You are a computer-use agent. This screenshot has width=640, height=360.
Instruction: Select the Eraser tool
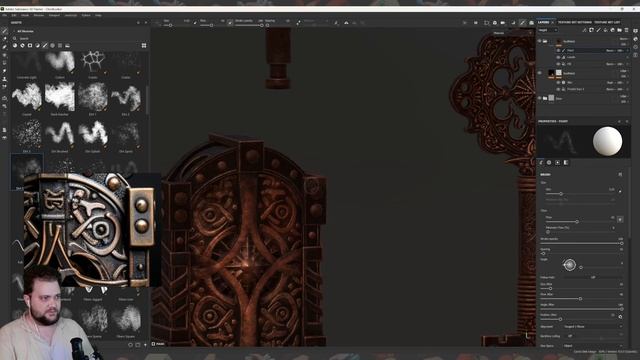4,39
